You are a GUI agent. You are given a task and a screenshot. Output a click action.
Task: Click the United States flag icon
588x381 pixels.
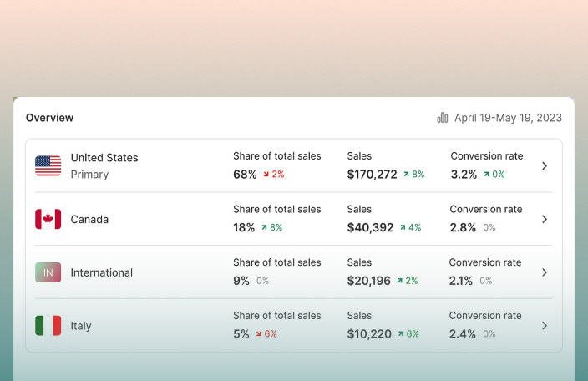48,165
